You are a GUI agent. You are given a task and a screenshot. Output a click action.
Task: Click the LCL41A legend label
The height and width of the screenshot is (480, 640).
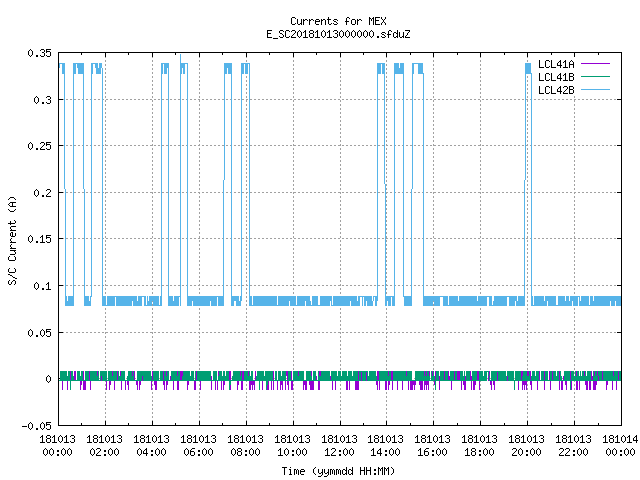[x=556, y=64]
